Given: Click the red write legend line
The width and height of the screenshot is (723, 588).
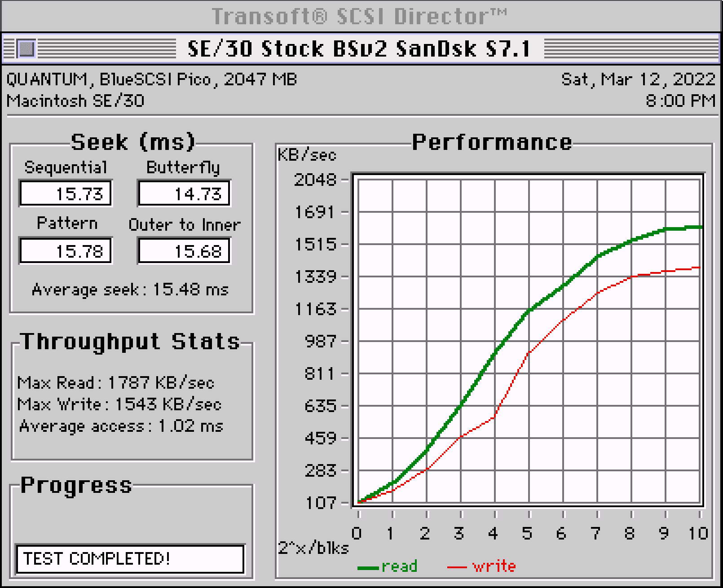Looking at the screenshot, I should pyautogui.click(x=457, y=568).
